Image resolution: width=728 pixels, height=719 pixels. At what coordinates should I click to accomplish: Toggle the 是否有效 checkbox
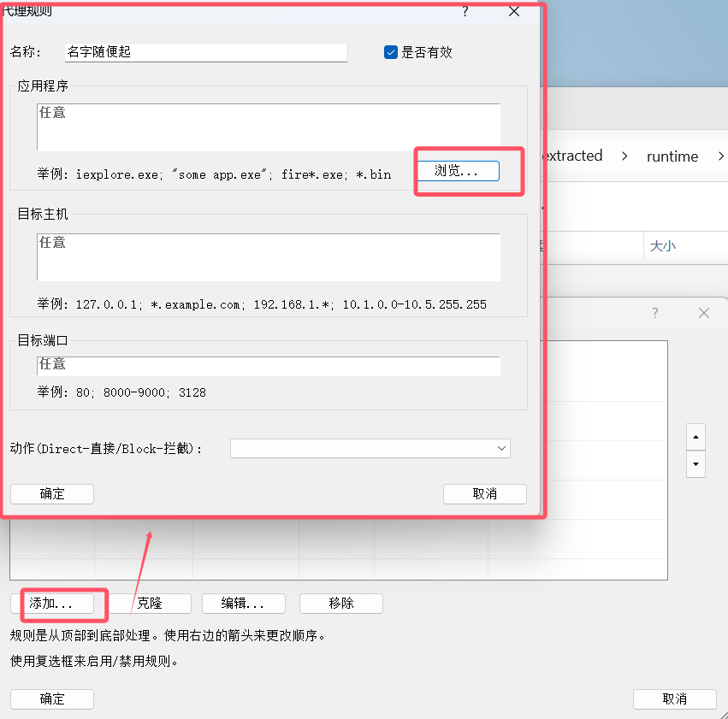[391, 52]
